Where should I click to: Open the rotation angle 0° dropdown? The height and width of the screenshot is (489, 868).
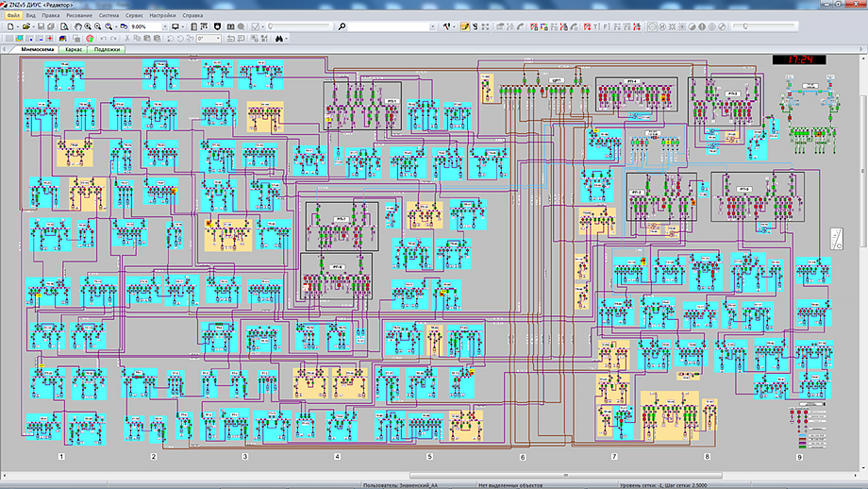tap(217, 39)
